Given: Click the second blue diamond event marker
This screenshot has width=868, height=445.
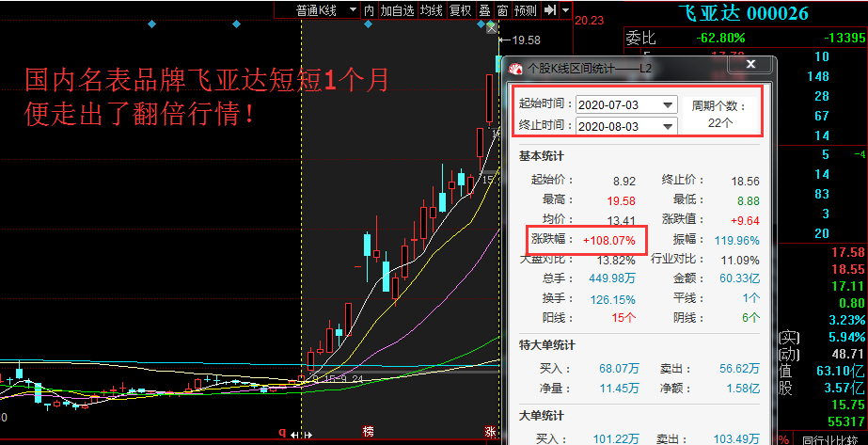Looking at the screenshot, I should 236,24.
